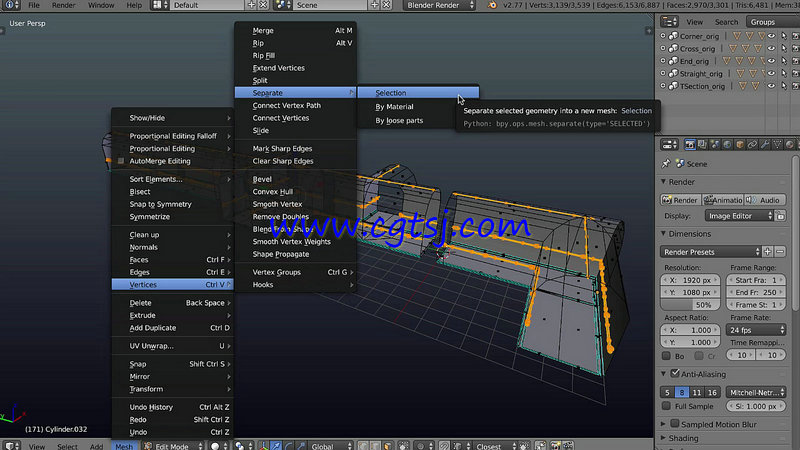Click the Info editor type icon at top-left

click(x=11, y=5)
